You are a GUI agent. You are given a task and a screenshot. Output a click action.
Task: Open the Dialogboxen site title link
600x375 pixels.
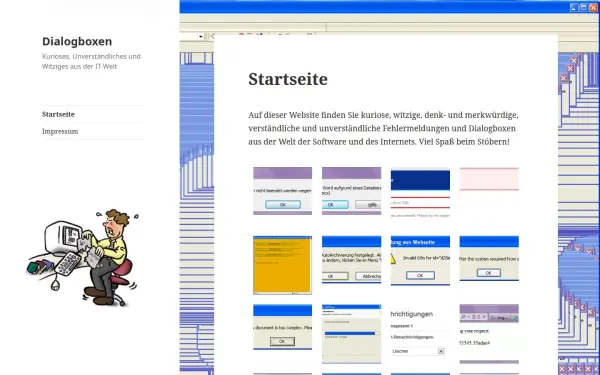[x=77, y=41]
